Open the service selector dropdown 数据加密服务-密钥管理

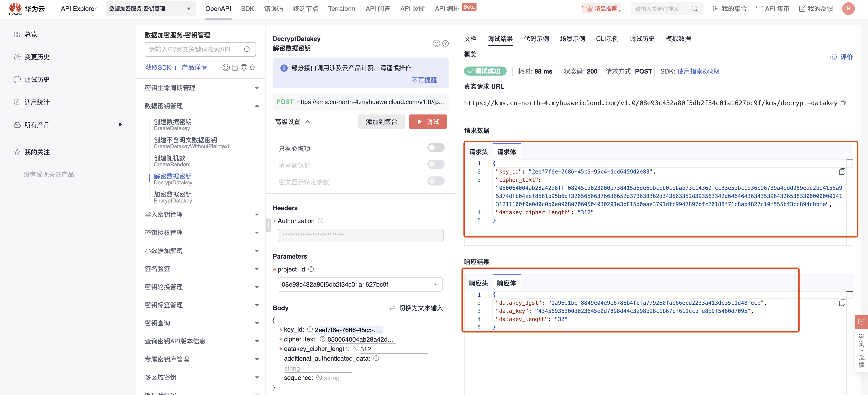click(x=150, y=9)
